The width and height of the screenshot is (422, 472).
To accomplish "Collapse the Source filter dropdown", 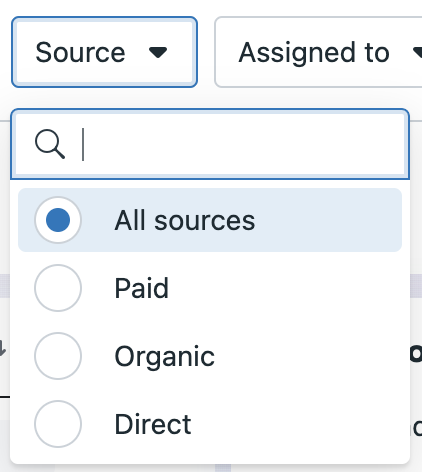I will [104, 52].
